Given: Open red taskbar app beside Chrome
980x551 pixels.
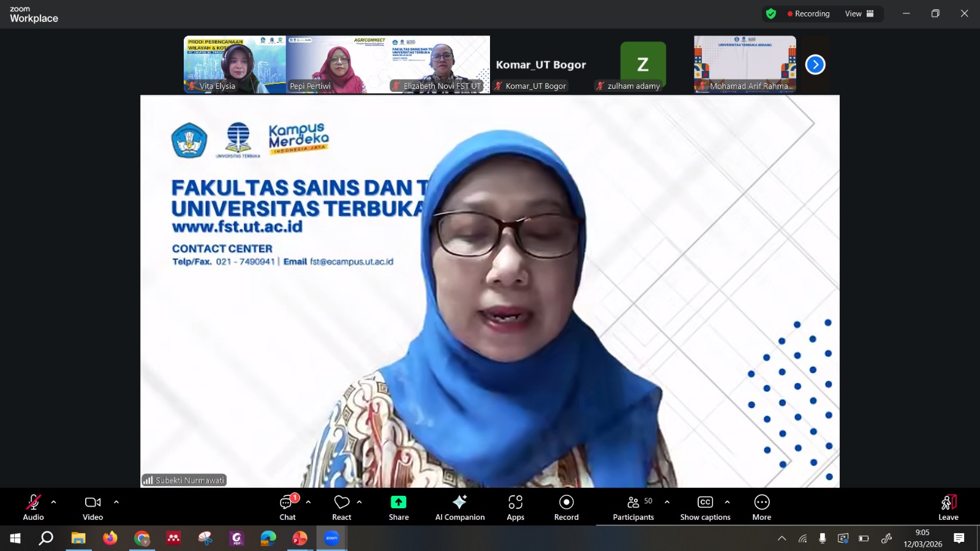Looking at the screenshot, I should 174,538.
